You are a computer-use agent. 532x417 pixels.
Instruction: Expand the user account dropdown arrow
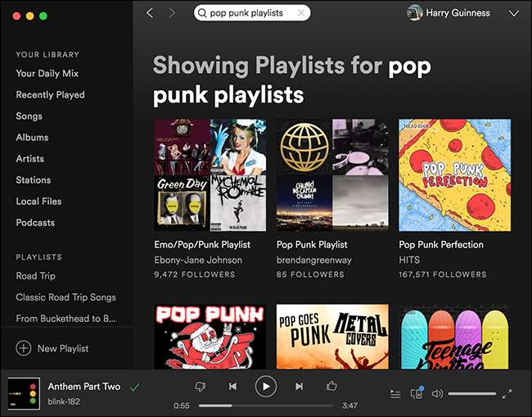pyautogui.click(x=513, y=13)
